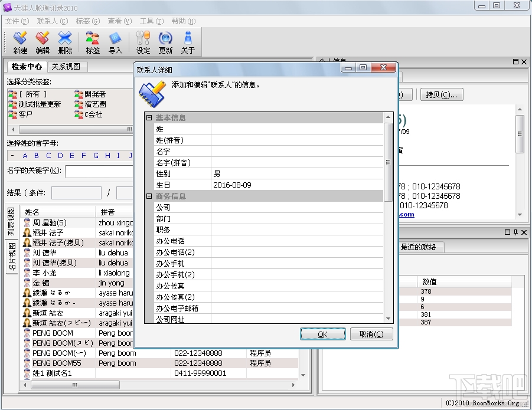The image size is (532, 410).
Task: Click the 编辑 (Edit) toolbar icon
Action: click(43, 42)
